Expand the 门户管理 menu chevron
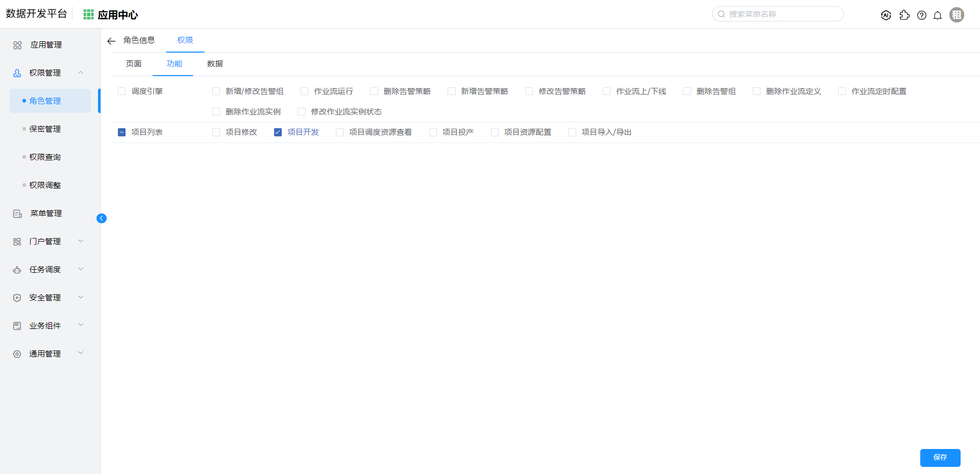The width and height of the screenshot is (980, 474). [x=81, y=241]
